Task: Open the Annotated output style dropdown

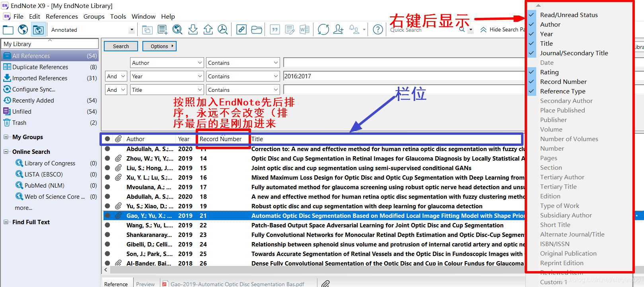Action: (x=132, y=30)
